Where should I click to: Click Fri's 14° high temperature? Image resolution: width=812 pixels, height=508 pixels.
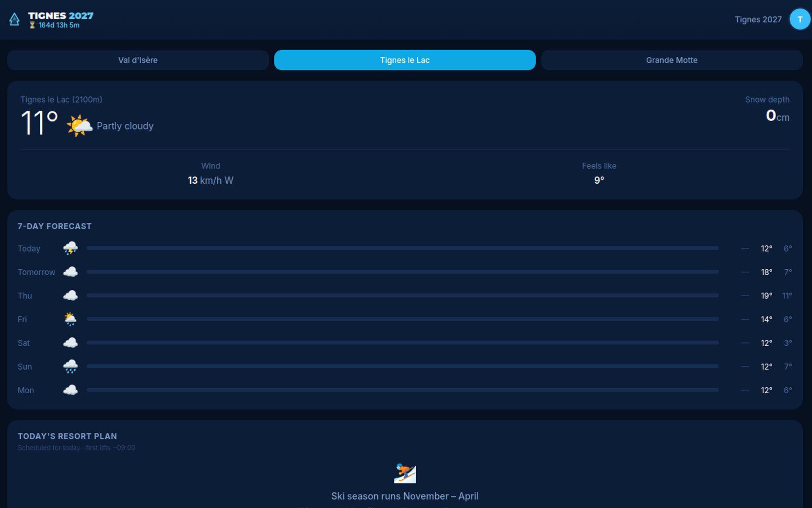point(767,319)
